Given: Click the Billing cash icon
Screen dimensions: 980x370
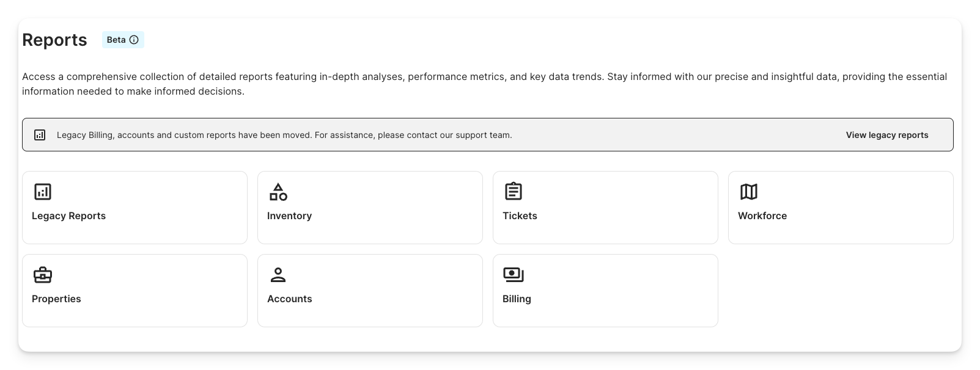Looking at the screenshot, I should (x=514, y=275).
